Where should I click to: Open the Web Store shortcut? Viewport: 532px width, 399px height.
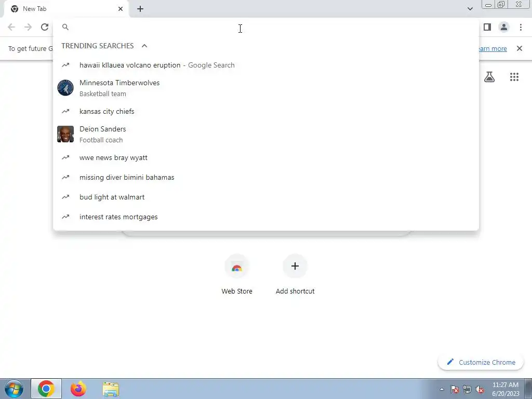[237, 275]
